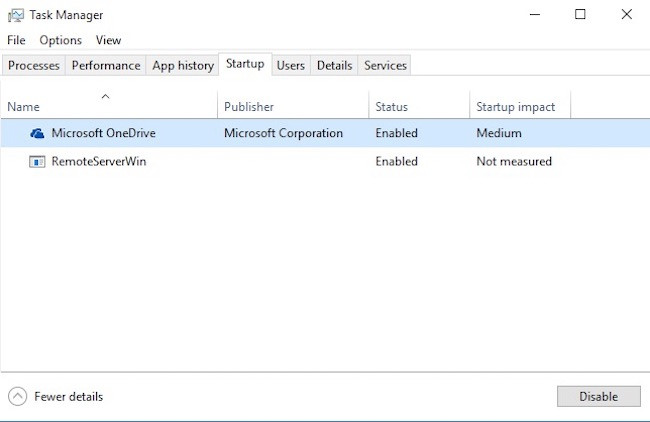650x422 pixels.
Task: Show the Services tab
Action: point(385,65)
